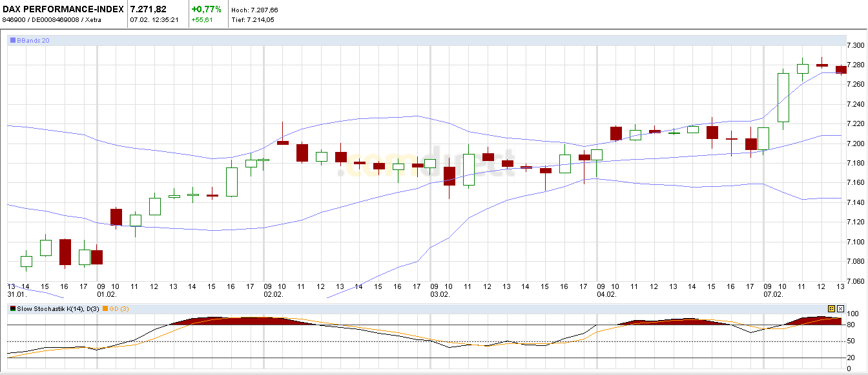Screen dimensions: 868x375
Task: Click the 100 level on the stochastic axis
Action: coord(852,314)
